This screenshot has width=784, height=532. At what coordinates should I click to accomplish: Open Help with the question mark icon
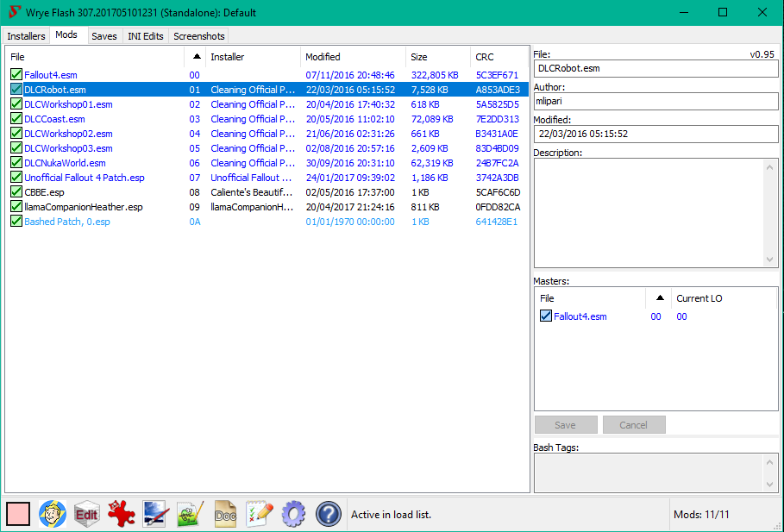point(328,514)
